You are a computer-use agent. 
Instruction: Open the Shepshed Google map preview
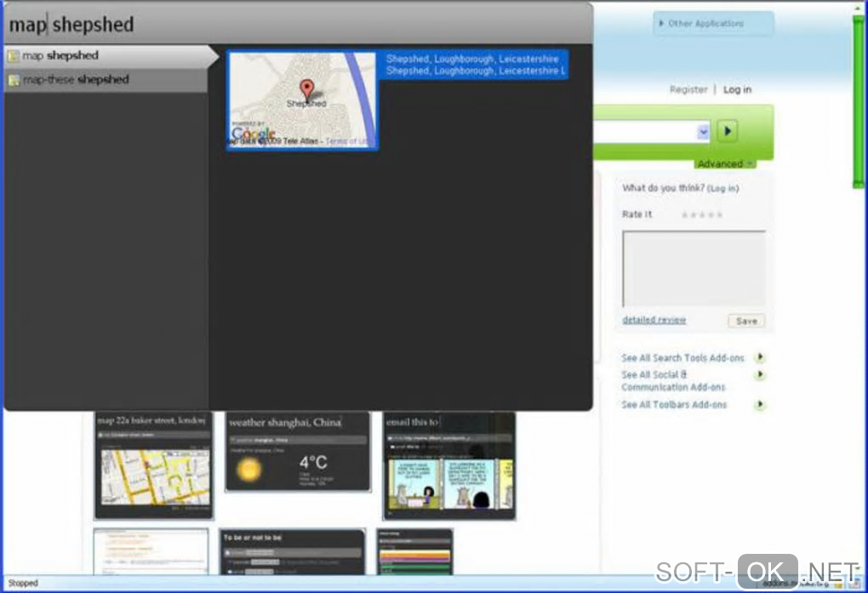303,100
